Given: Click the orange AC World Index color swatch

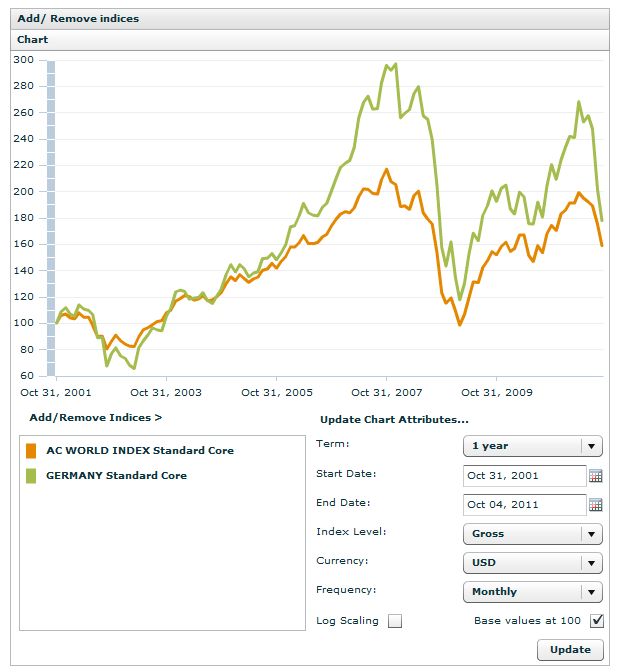Looking at the screenshot, I should [x=32, y=451].
